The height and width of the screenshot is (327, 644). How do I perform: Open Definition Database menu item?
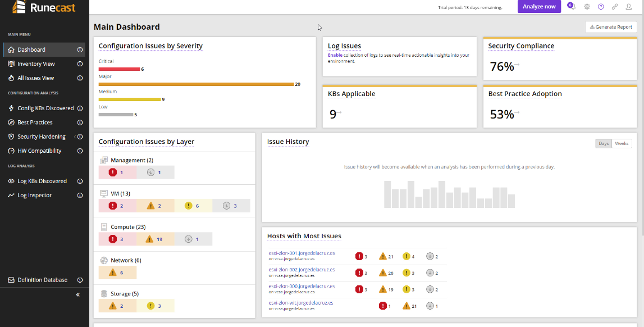coord(42,280)
